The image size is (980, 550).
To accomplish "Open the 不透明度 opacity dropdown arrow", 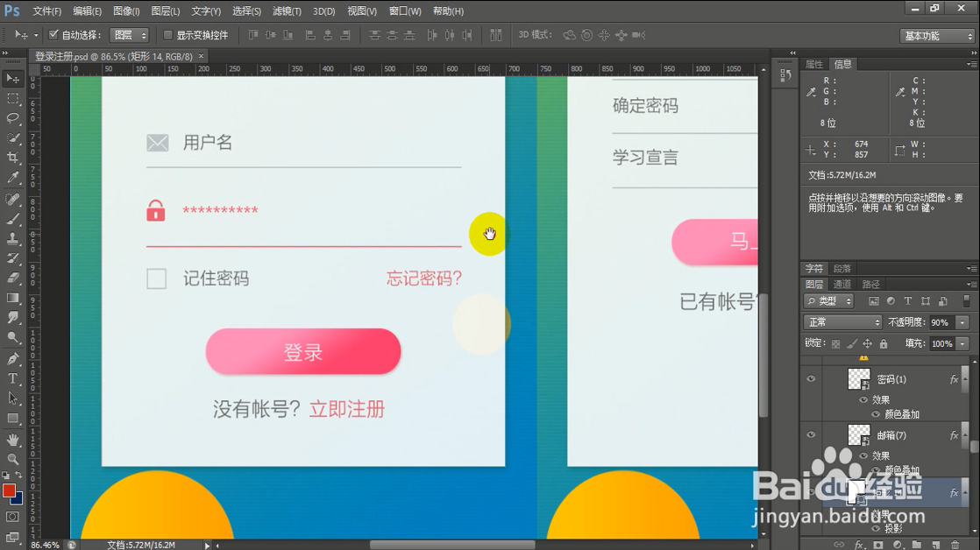I will (962, 323).
